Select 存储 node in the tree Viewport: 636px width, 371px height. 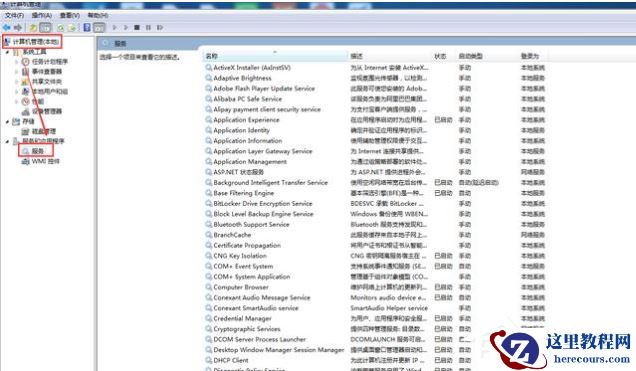(x=28, y=121)
